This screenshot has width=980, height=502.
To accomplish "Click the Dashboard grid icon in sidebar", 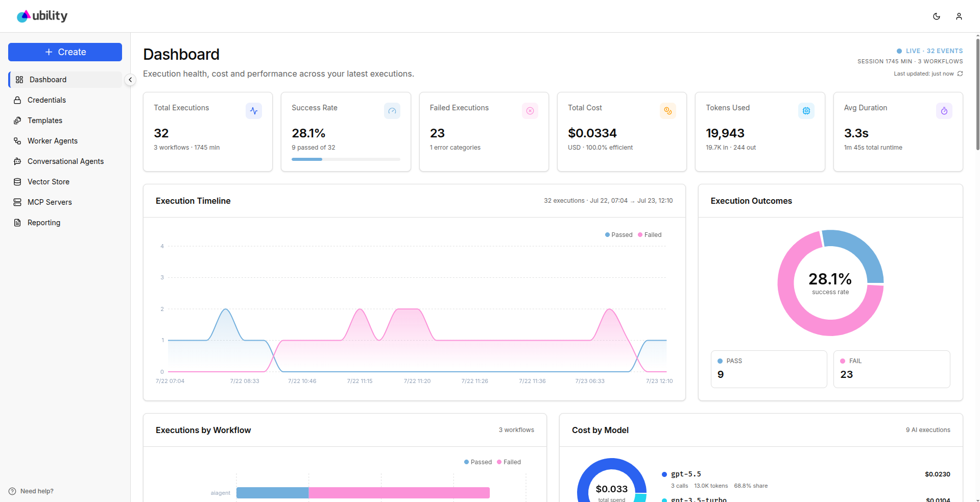I will pos(19,80).
